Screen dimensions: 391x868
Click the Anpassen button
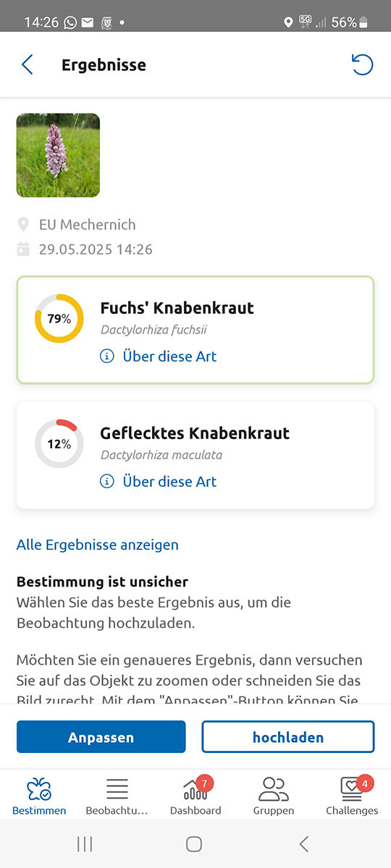[x=101, y=737]
